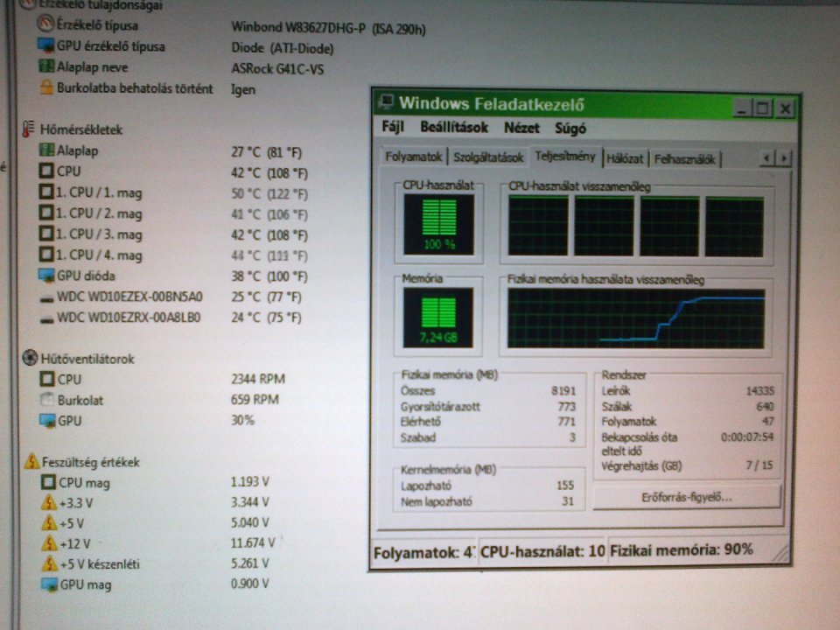Click the WDC WD10EZEX-00BN5A0 drive icon
Viewport: 840px width, 630px height.
[46, 298]
